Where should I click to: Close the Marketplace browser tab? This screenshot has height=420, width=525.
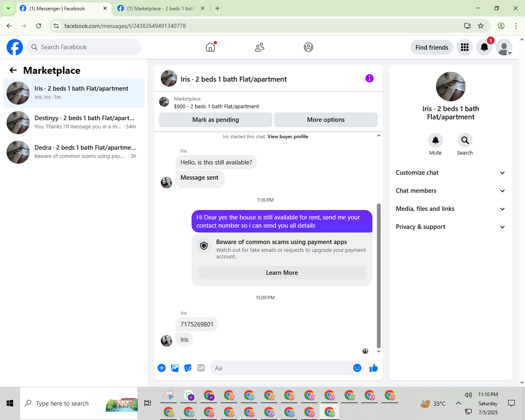[x=203, y=8]
